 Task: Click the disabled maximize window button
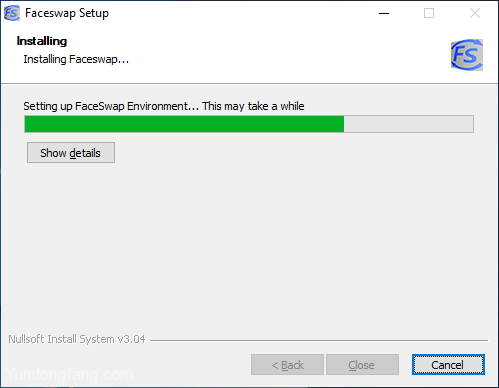[x=429, y=13]
